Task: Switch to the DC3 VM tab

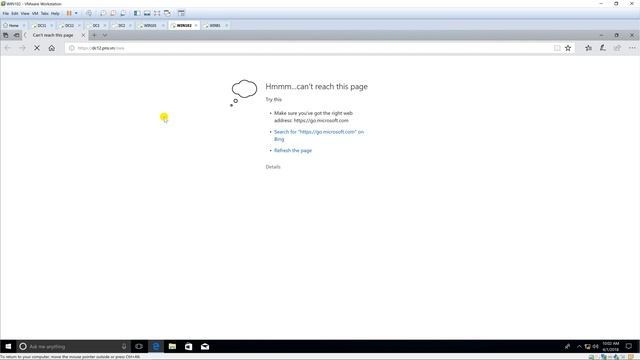Action: [x=96, y=25]
